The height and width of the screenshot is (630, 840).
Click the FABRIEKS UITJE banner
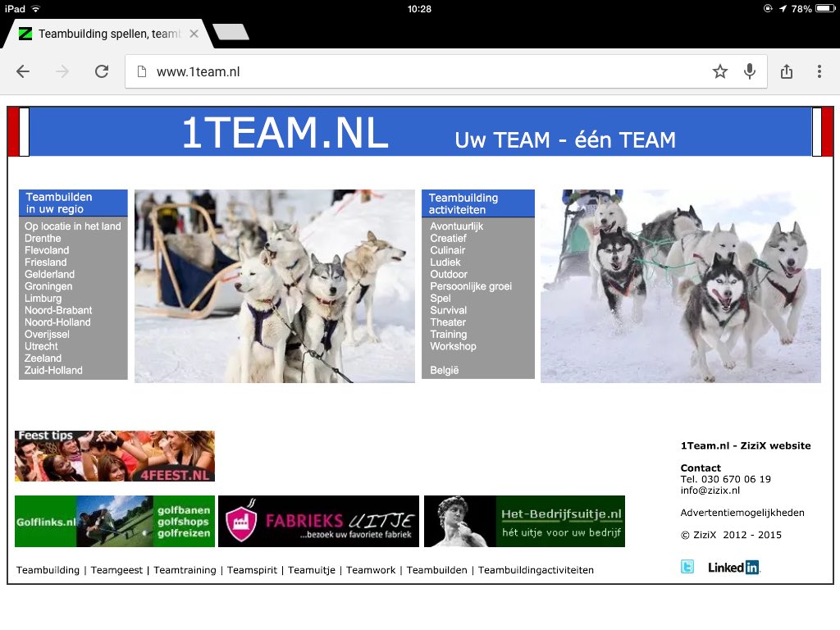click(x=318, y=520)
